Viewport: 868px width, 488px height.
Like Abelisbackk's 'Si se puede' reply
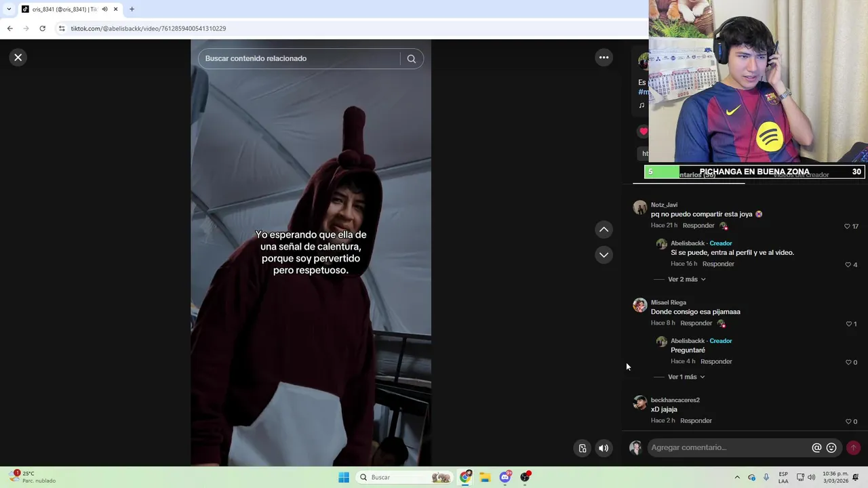tap(848, 265)
